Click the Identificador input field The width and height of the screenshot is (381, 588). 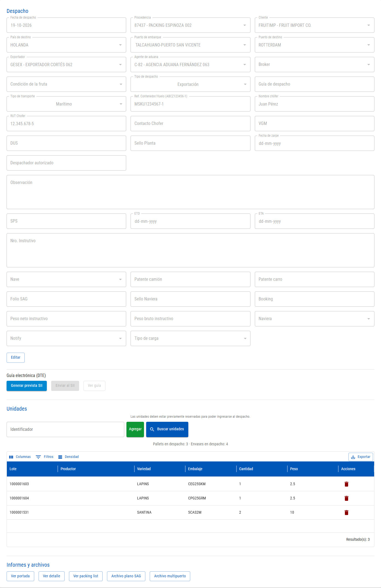click(x=65, y=429)
